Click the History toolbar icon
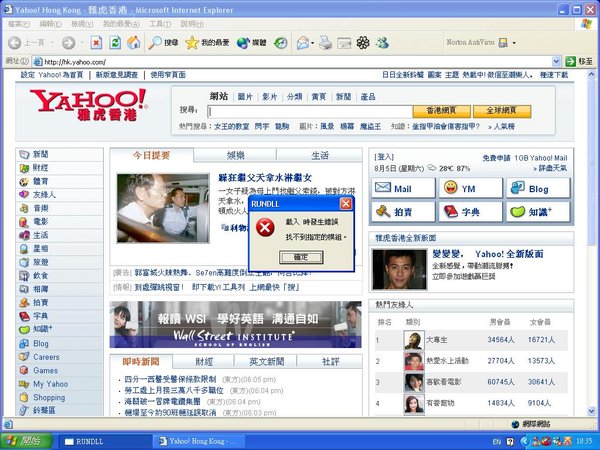 click(x=280, y=42)
